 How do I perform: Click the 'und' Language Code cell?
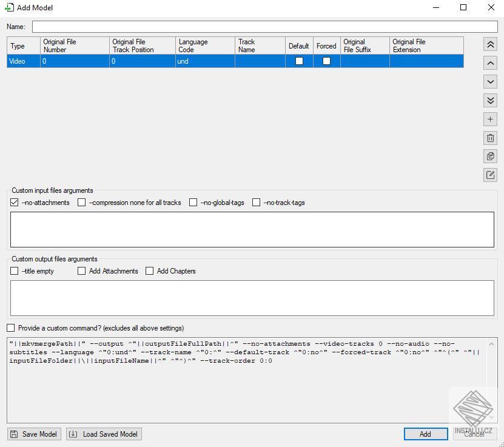[x=205, y=61]
